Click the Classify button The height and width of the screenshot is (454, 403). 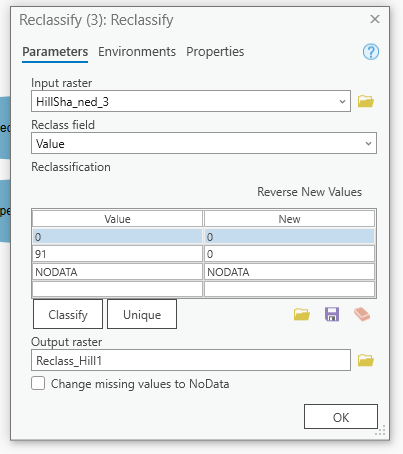[x=68, y=314]
